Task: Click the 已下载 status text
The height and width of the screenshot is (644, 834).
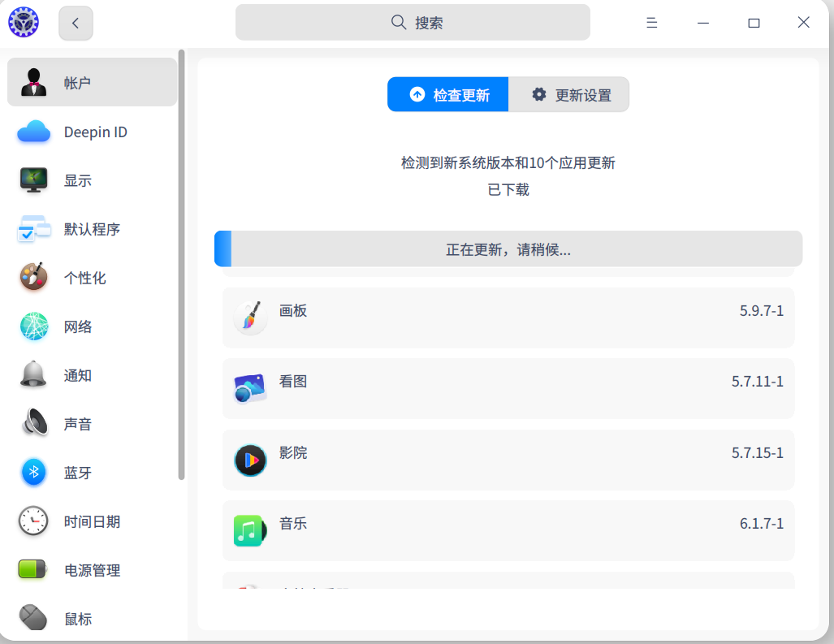Action: point(508,190)
